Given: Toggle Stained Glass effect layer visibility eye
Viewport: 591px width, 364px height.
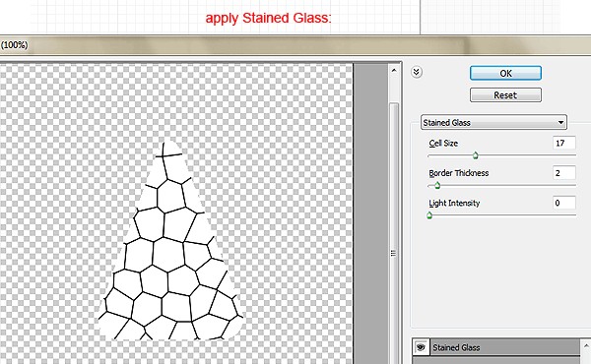Looking at the screenshot, I should tap(421, 347).
